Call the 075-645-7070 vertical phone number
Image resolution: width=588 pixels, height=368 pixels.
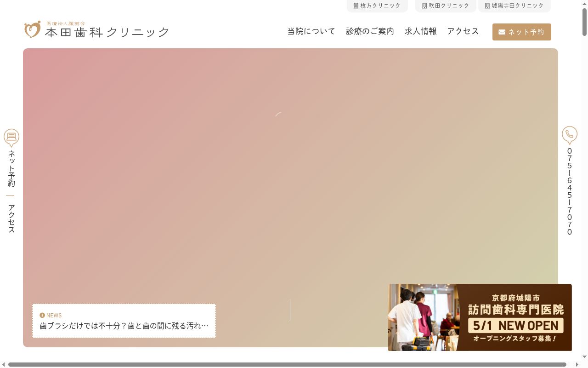pyautogui.click(x=570, y=191)
